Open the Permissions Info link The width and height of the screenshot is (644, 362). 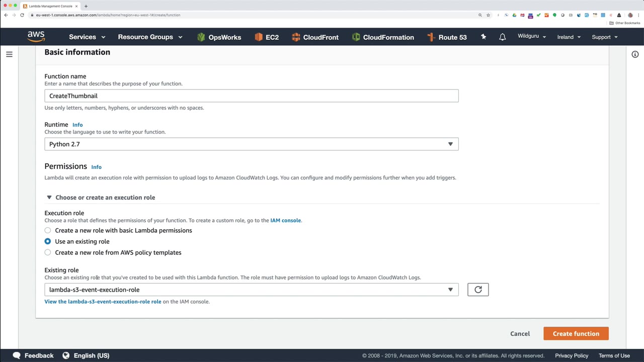[x=96, y=167]
